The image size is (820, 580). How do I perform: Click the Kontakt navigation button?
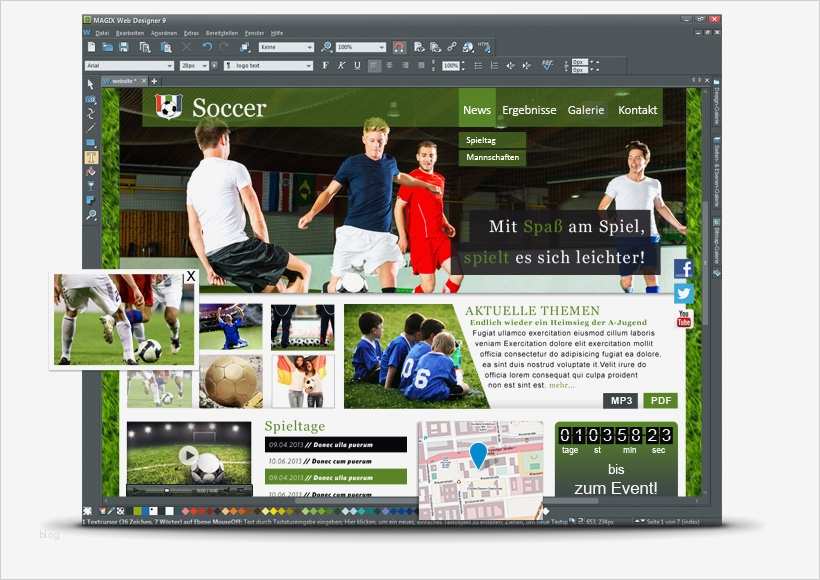coord(637,110)
